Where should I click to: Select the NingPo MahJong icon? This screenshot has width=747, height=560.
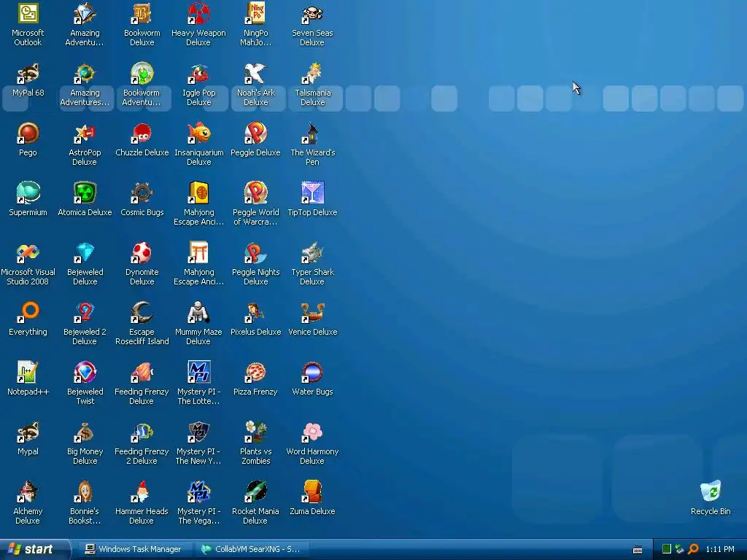point(256,14)
